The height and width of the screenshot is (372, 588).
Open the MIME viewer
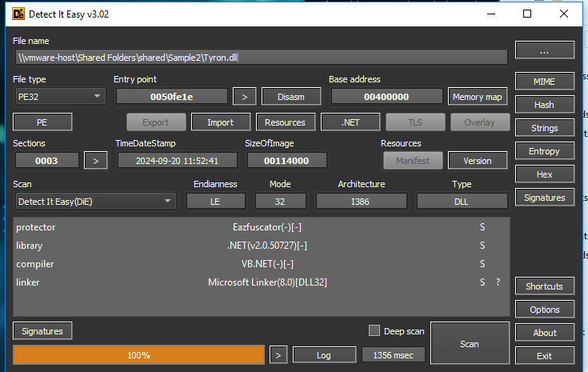point(545,82)
